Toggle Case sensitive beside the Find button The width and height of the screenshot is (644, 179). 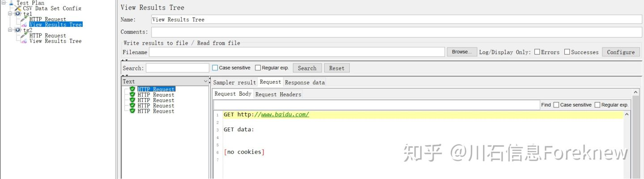click(556, 105)
